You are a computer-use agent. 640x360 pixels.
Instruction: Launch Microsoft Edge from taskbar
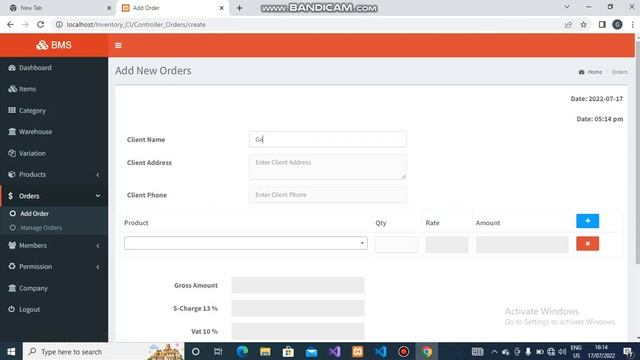tap(242, 351)
